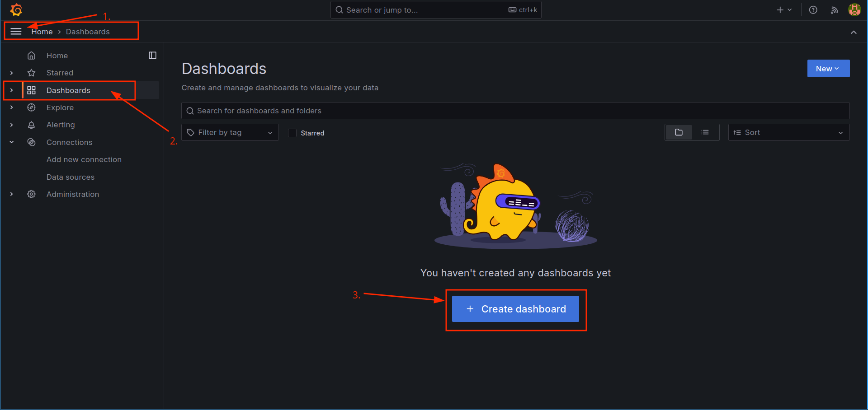
Task: Click the Grafana logo icon
Action: tap(16, 9)
